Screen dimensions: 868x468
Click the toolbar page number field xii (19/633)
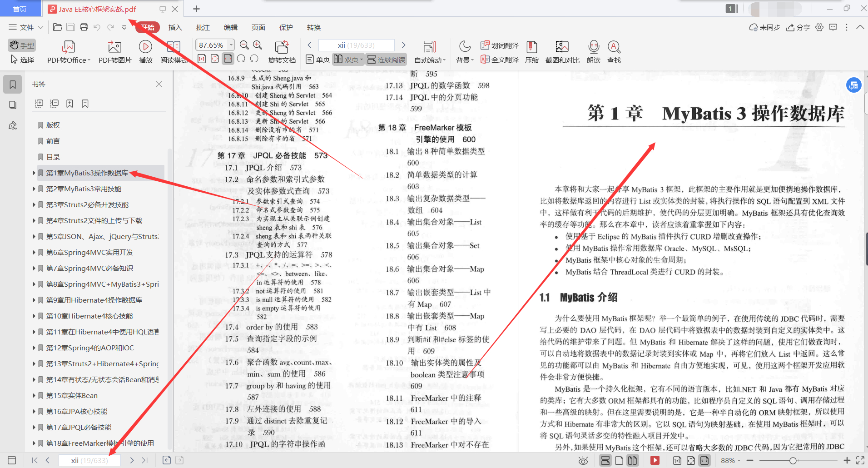[x=356, y=45]
